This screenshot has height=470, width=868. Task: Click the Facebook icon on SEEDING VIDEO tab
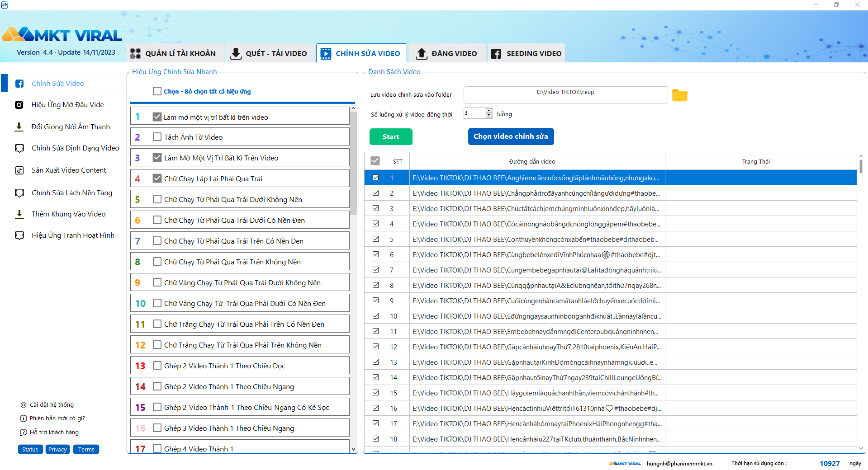[496, 53]
